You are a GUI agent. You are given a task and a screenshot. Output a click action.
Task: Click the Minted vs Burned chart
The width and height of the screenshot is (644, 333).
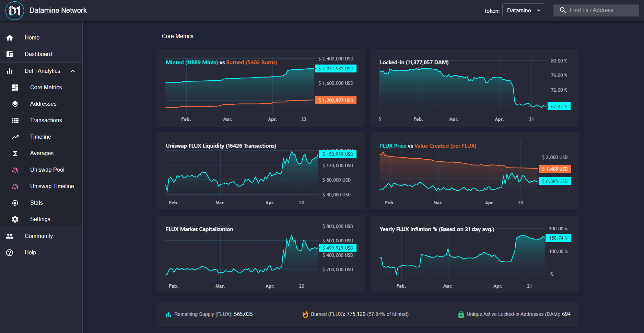point(261,88)
